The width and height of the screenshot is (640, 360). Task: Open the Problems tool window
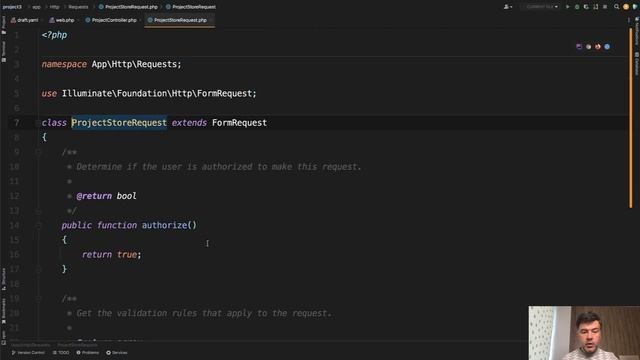88,353
